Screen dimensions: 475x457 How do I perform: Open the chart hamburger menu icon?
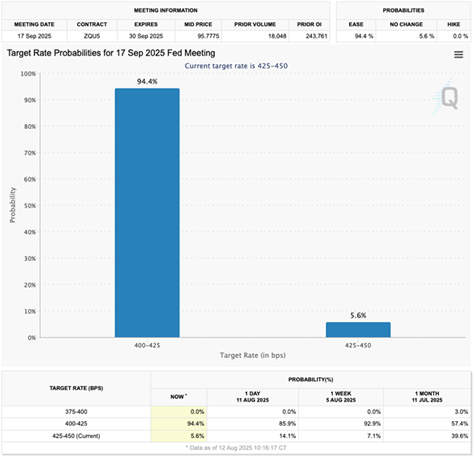point(458,54)
